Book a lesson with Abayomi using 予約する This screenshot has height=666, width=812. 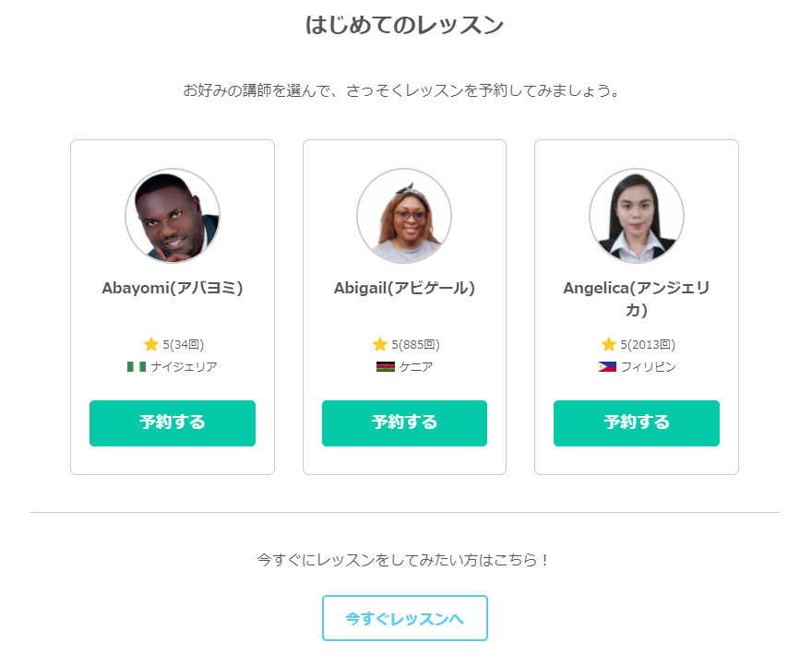click(x=173, y=423)
